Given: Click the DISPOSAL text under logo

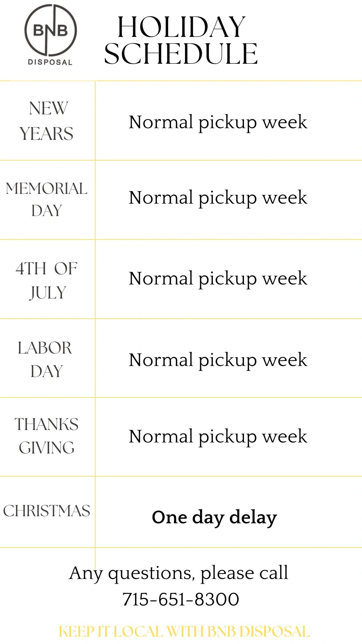Looking at the screenshot, I should [50, 62].
